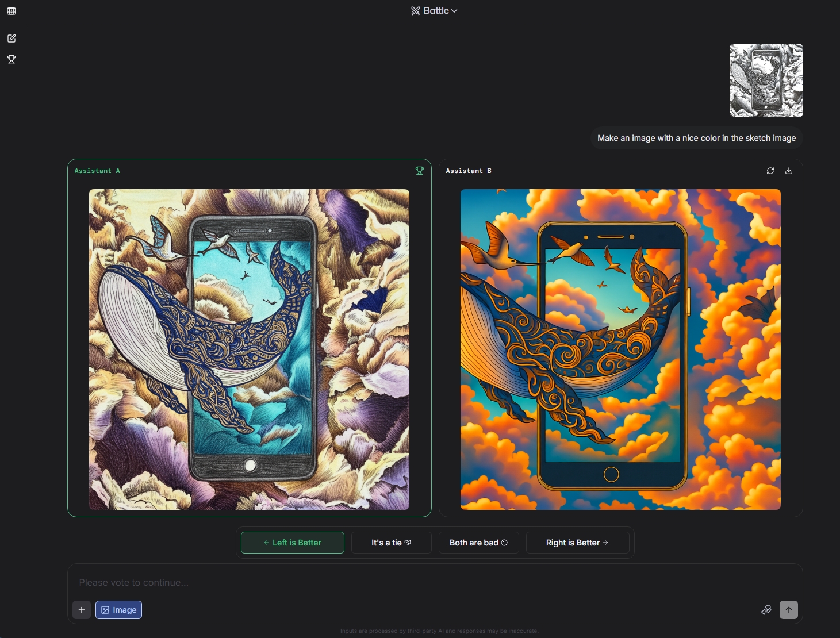Viewport: 840px width, 638px height.
Task: Select the 'Make an image with a nice color' message
Action: 697,138
